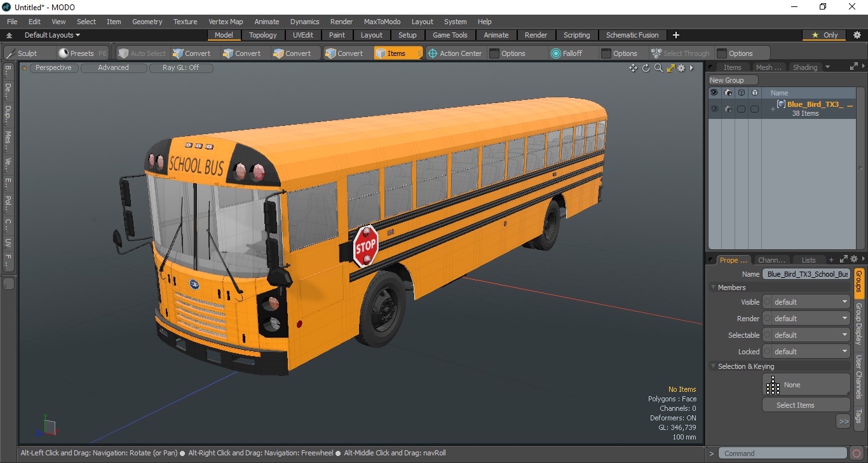868x463 pixels.
Task: Click the render camera column header icon
Action: (x=728, y=93)
